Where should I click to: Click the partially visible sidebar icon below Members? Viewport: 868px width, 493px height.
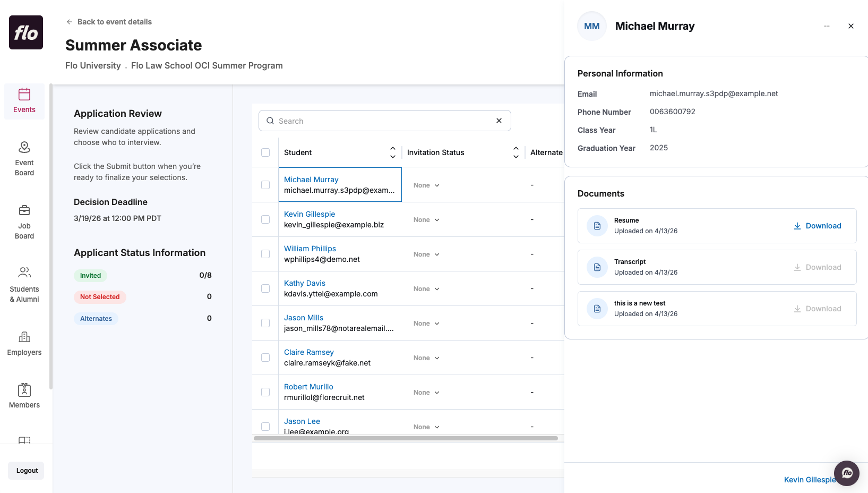pyautogui.click(x=24, y=440)
